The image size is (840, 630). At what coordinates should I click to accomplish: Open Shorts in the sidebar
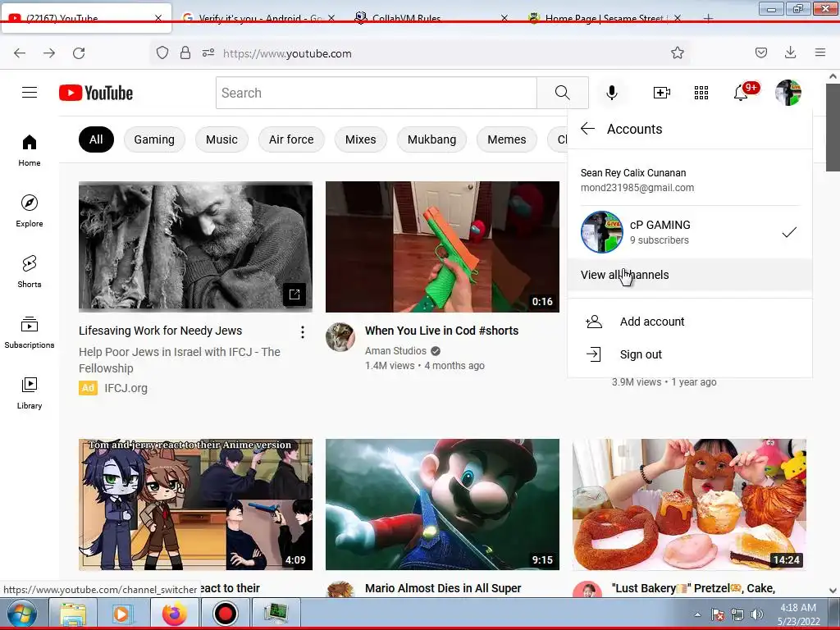30,272
